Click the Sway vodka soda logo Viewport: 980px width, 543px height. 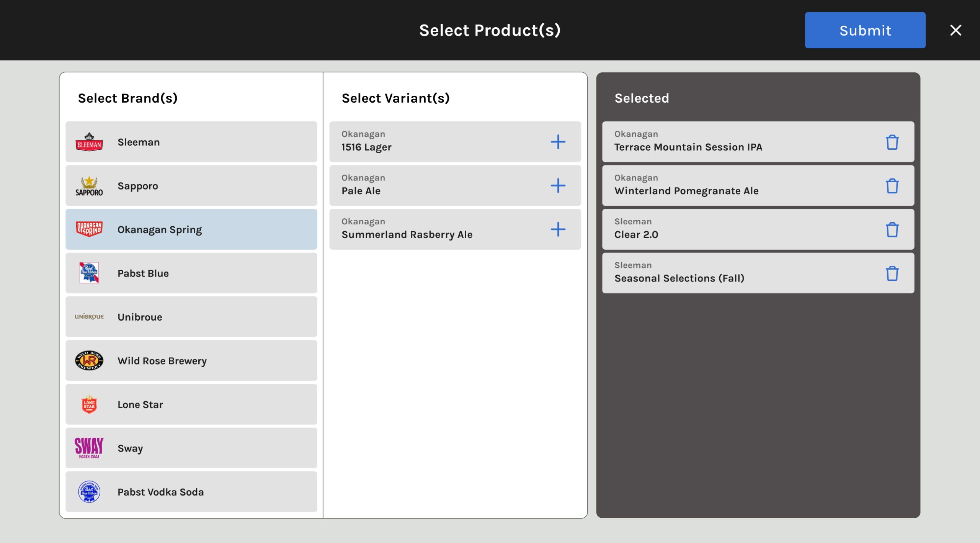coord(89,448)
